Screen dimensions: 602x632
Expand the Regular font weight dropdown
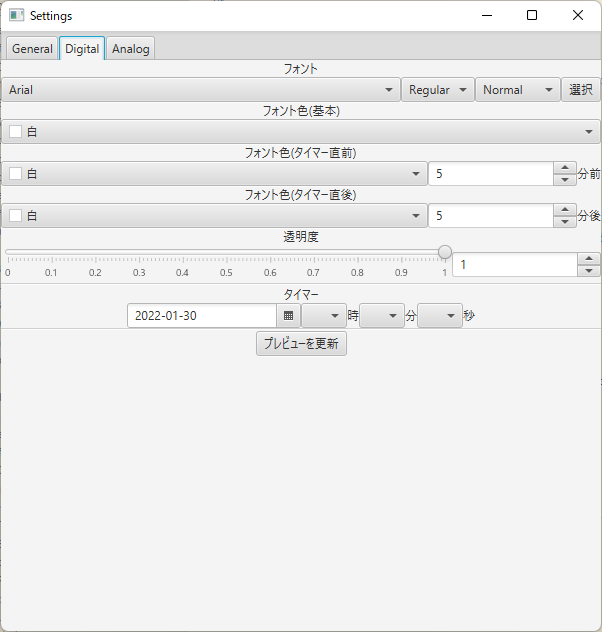438,90
